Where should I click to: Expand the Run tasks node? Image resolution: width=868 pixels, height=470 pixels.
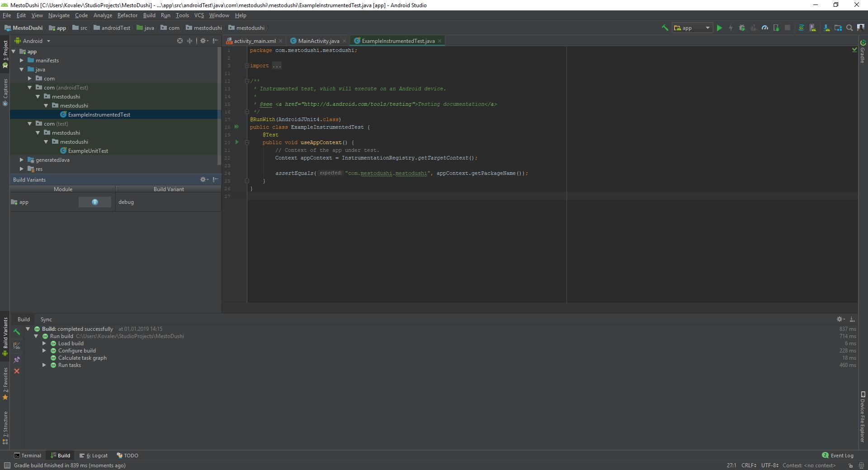44,365
